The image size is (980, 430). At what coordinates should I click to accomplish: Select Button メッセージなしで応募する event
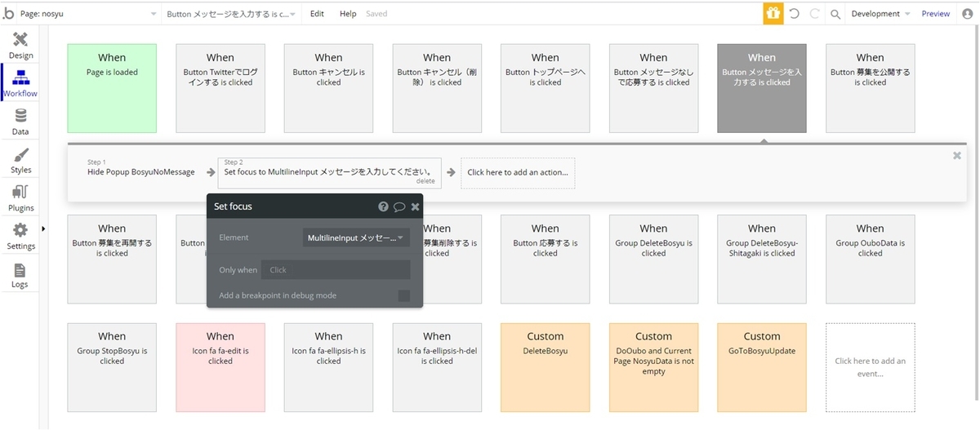point(653,88)
